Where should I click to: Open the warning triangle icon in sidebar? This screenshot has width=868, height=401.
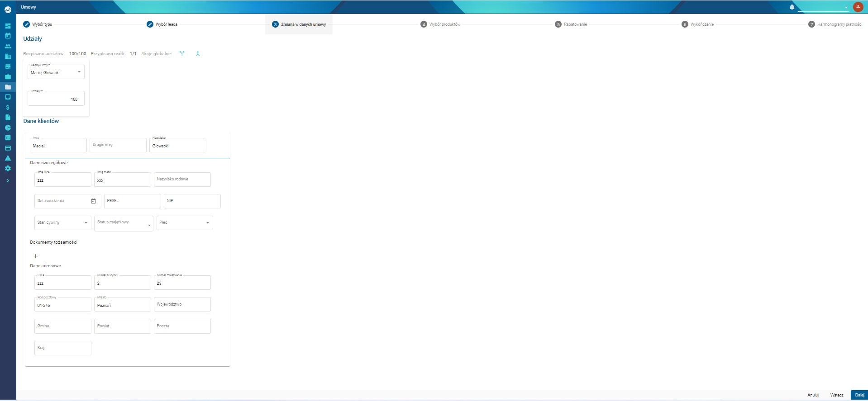click(8, 158)
